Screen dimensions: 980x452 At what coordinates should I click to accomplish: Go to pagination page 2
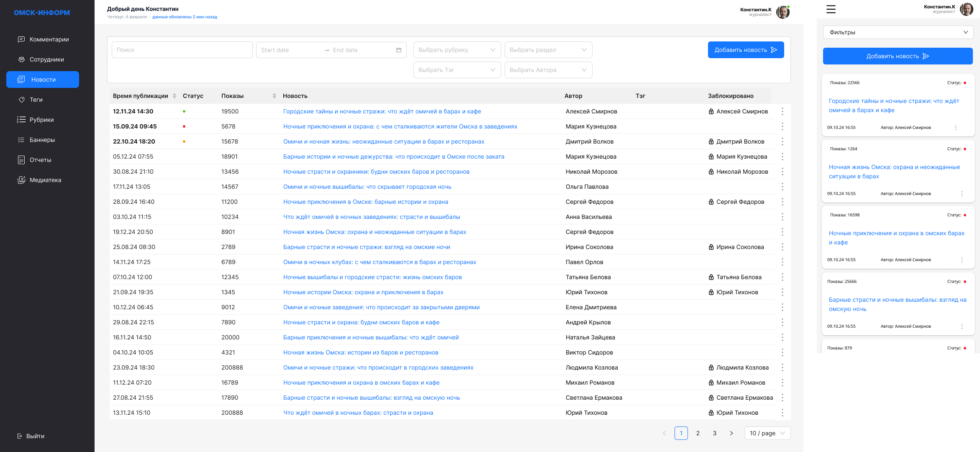[x=698, y=433]
